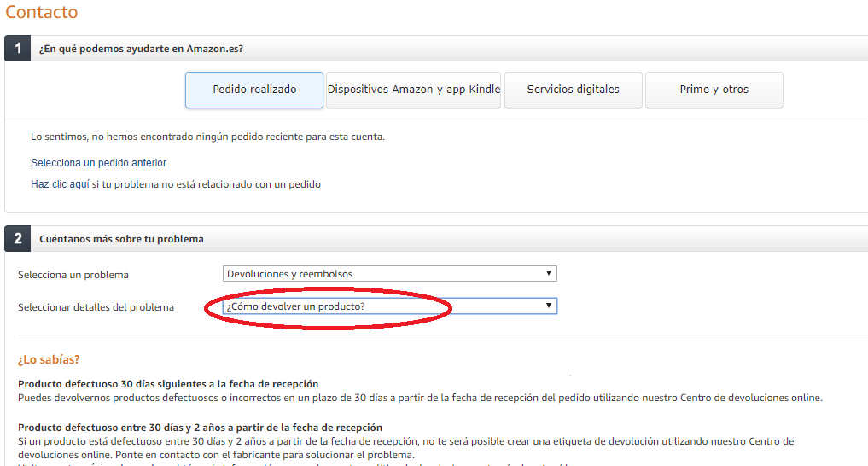Choose the Servicios digitales button
The height and width of the screenshot is (466, 868).
(x=573, y=90)
